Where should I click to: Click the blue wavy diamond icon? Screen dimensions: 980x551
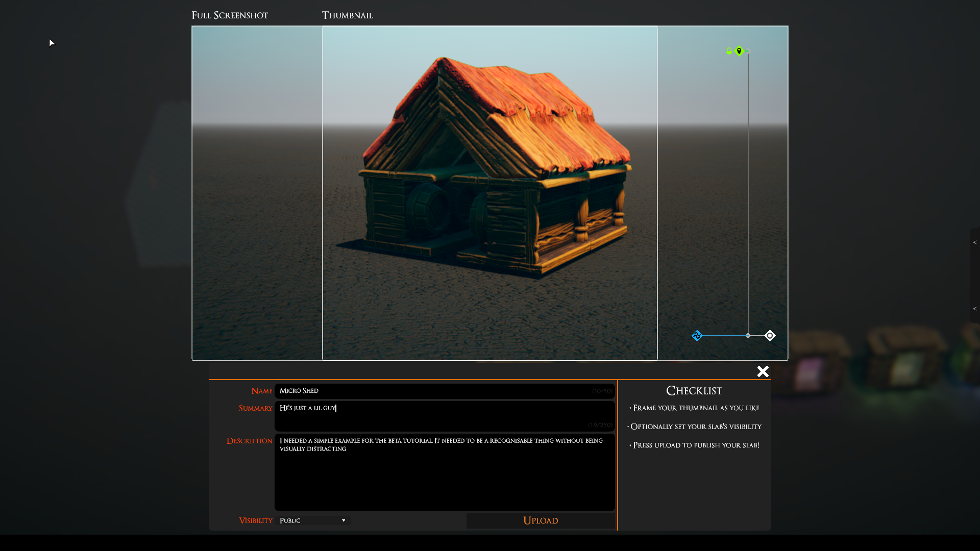click(x=697, y=336)
